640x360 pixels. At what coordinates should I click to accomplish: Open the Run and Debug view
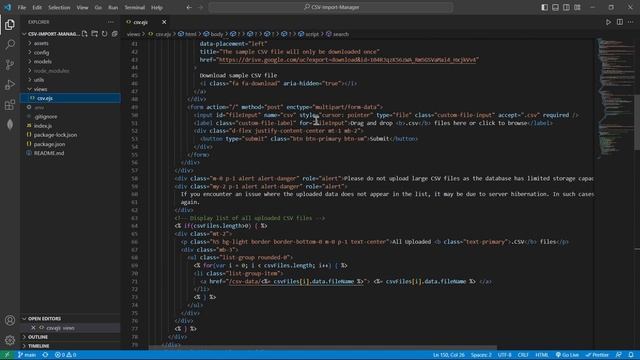[x=10, y=84]
